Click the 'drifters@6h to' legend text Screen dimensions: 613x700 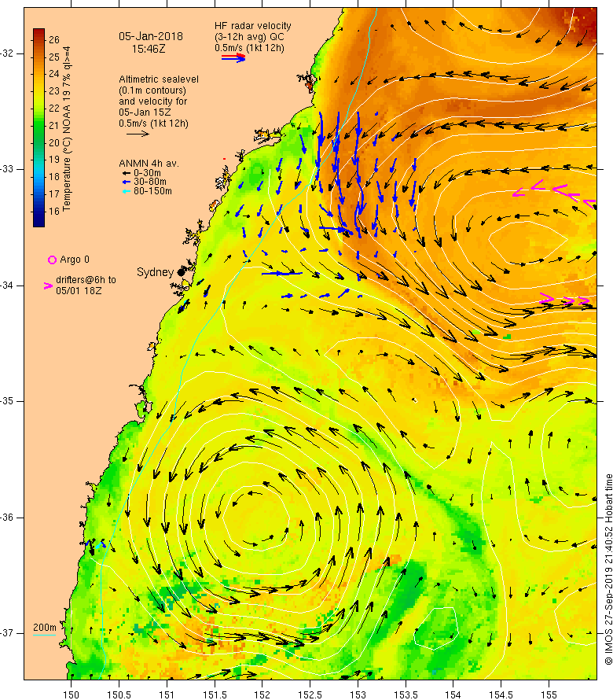point(86,280)
